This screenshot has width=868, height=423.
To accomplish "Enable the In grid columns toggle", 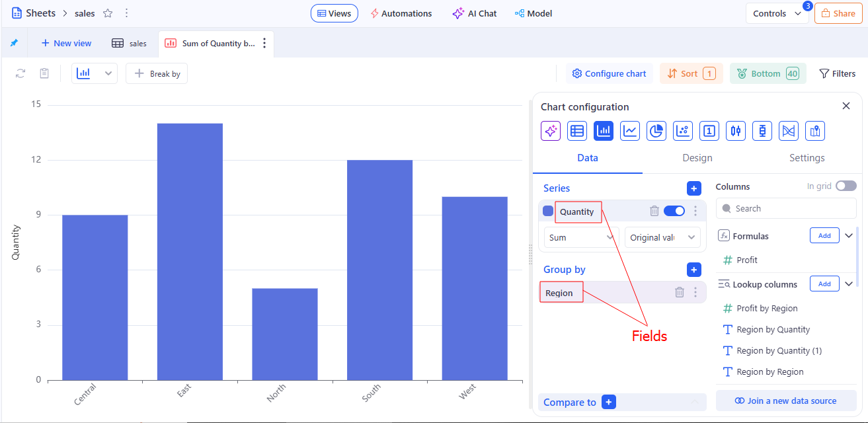I will click(x=846, y=186).
